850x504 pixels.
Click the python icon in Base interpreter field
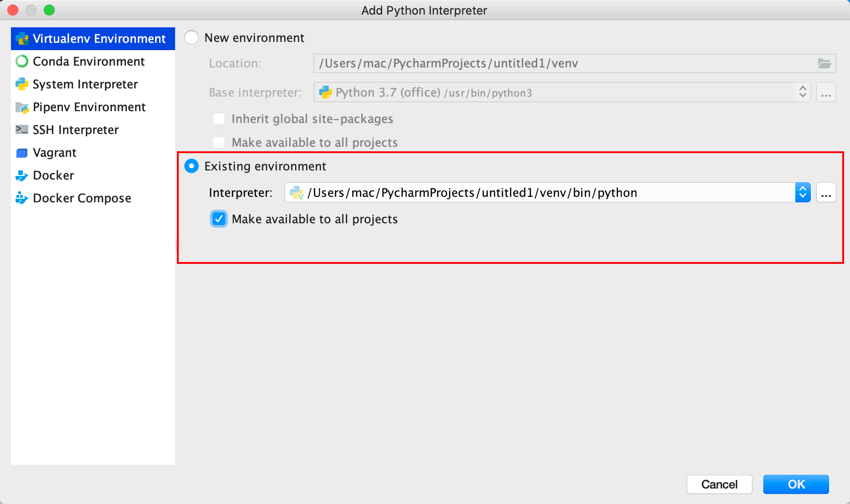326,93
